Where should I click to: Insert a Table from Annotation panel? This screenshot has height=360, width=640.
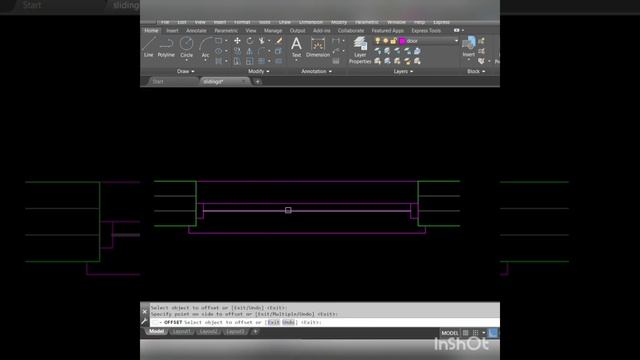pos(336,61)
